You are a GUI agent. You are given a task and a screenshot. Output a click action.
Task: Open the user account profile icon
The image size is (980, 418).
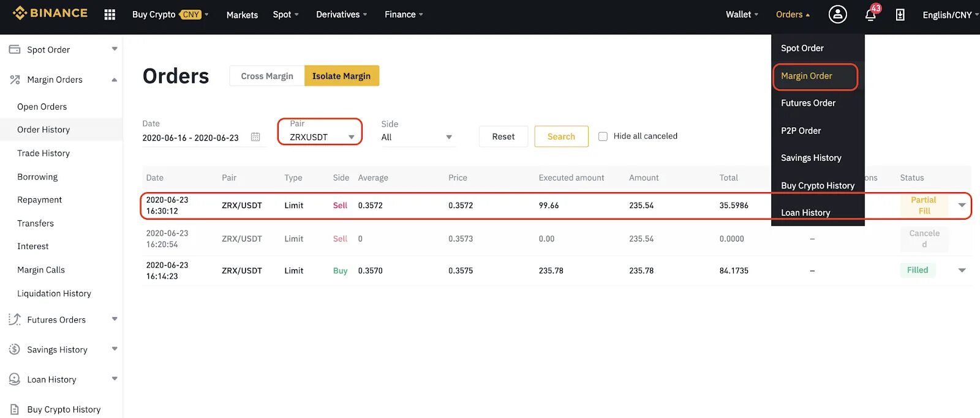click(x=837, y=14)
